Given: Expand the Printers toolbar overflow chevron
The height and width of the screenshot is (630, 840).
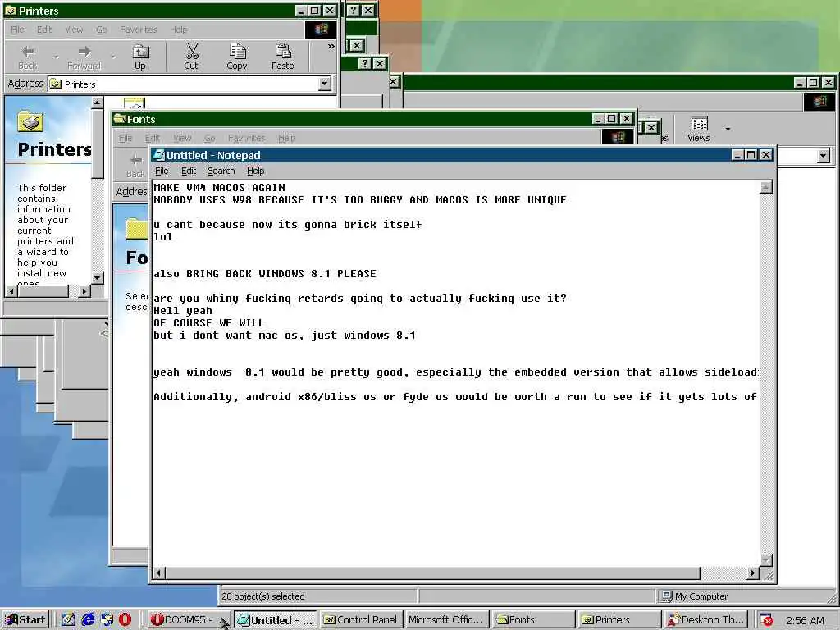Looking at the screenshot, I should click(x=331, y=47).
